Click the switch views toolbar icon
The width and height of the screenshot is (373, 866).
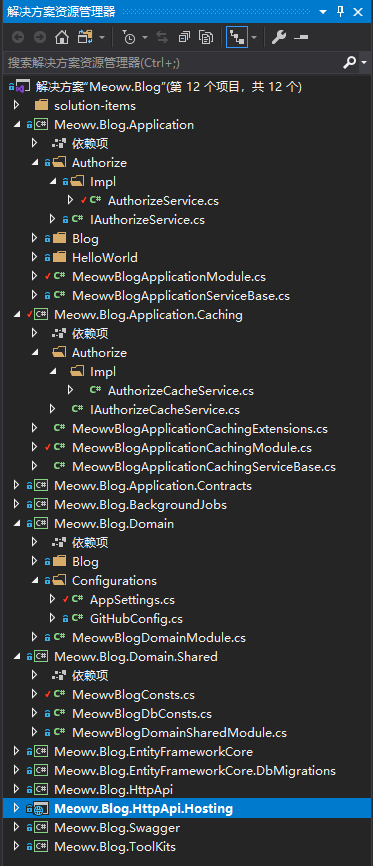(x=85, y=38)
